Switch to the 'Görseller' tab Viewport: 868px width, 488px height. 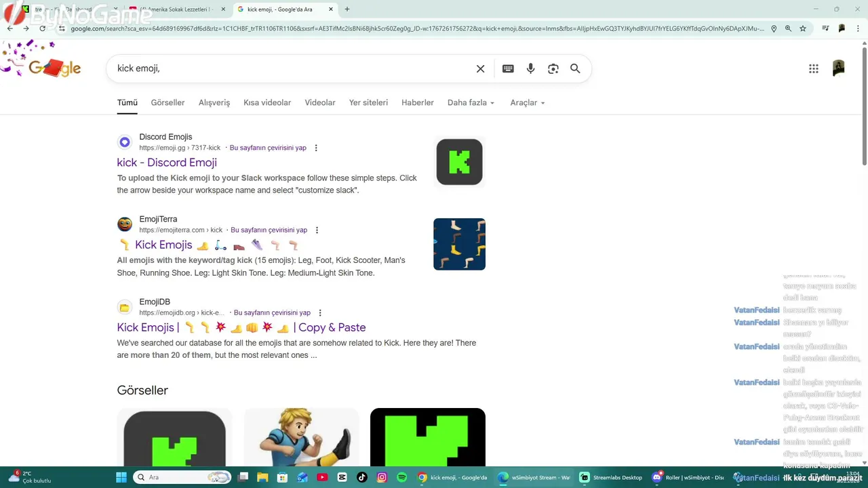[167, 102]
